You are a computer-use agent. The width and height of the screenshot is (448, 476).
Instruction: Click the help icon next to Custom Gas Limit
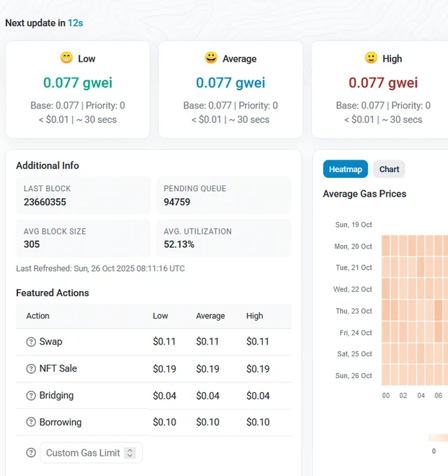(x=31, y=453)
